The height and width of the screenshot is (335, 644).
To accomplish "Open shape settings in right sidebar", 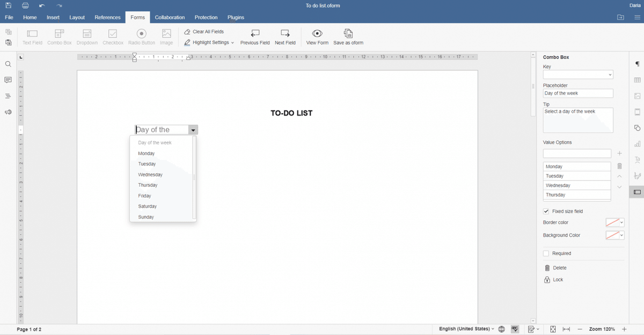I will click(x=638, y=128).
